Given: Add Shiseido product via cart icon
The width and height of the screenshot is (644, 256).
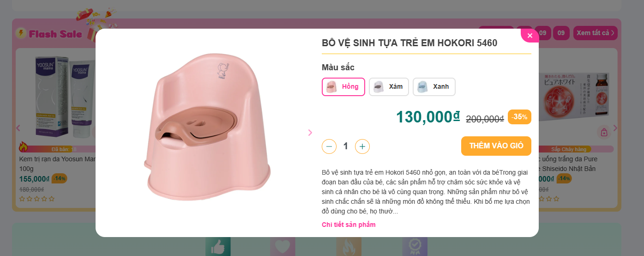Looking at the screenshot, I should [x=604, y=133].
